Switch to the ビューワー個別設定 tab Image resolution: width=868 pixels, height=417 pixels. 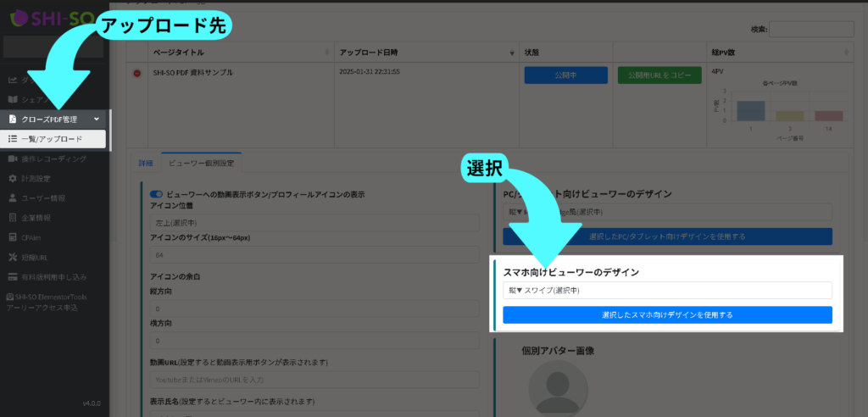(202, 164)
